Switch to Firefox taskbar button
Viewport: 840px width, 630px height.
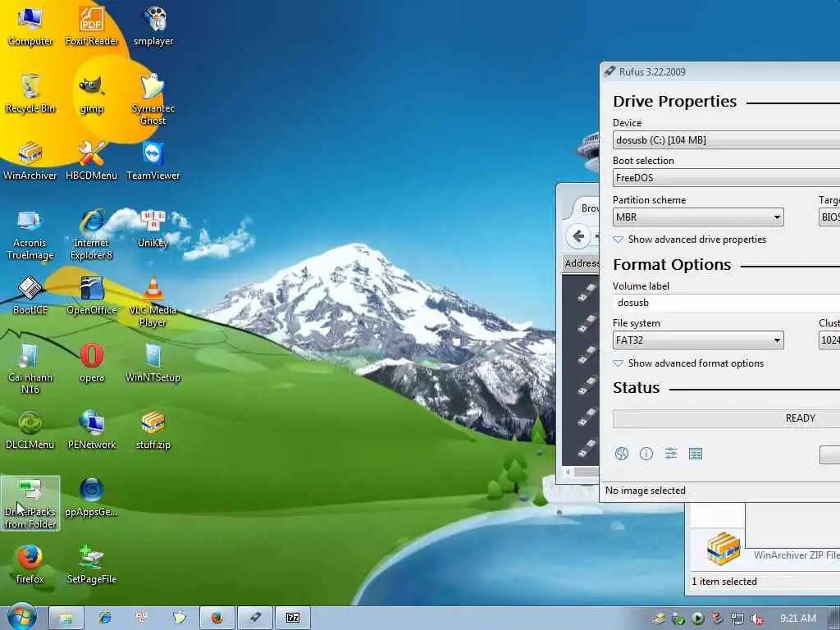pos(217,618)
